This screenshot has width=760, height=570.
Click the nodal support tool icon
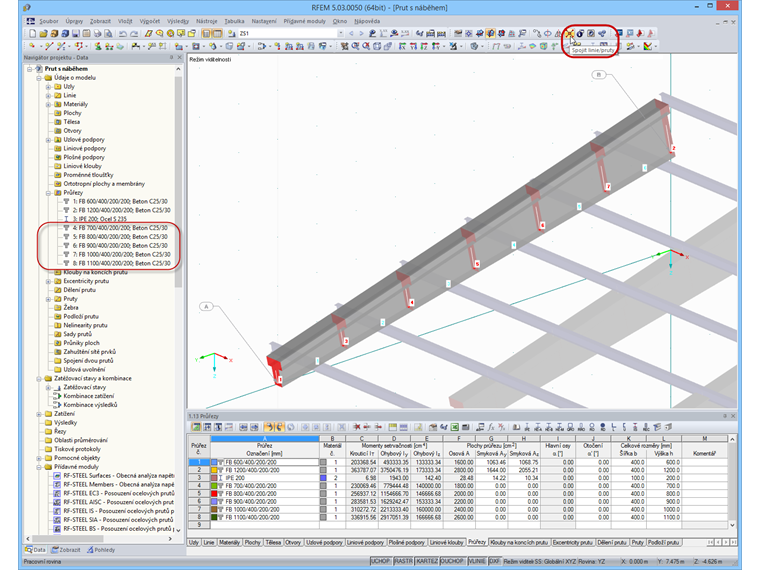click(98, 46)
